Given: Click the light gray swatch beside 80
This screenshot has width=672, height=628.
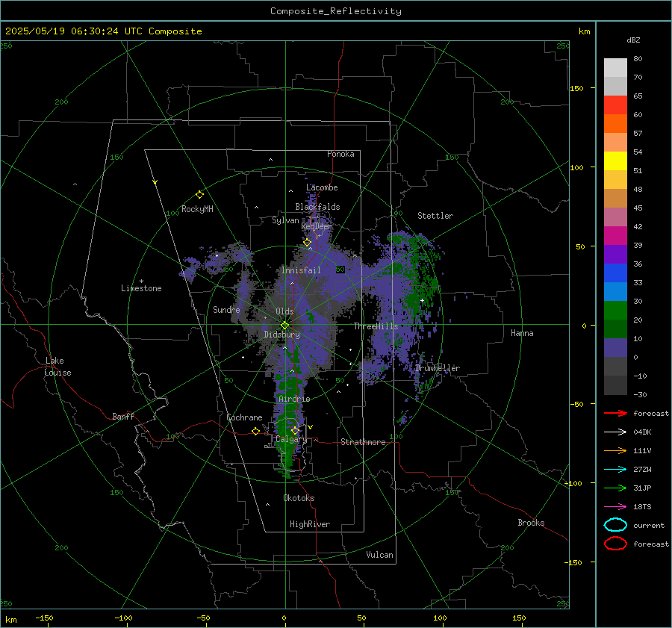Looking at the screenshot, I should tap(615, 67).
